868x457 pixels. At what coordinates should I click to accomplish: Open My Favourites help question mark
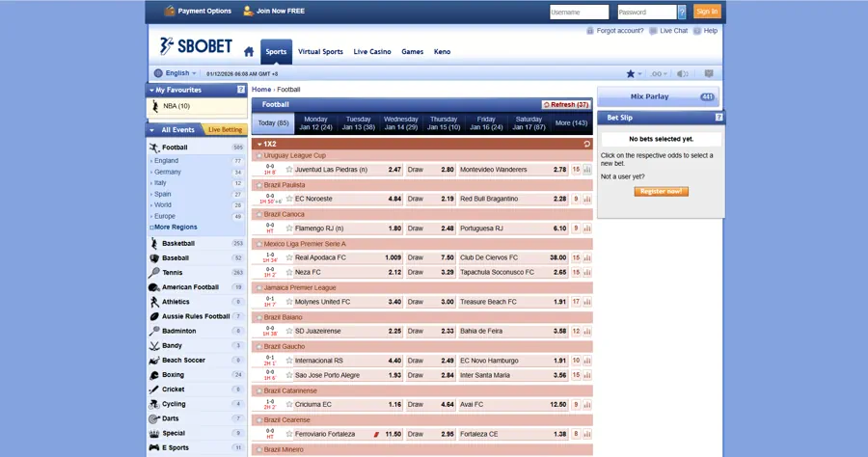coord(241,89)
